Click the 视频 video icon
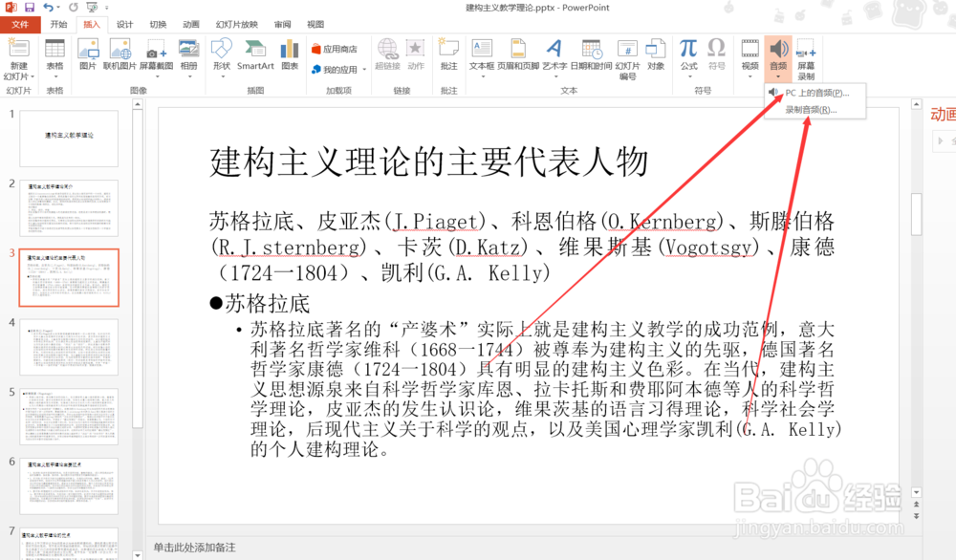 (x=750, y=49)
